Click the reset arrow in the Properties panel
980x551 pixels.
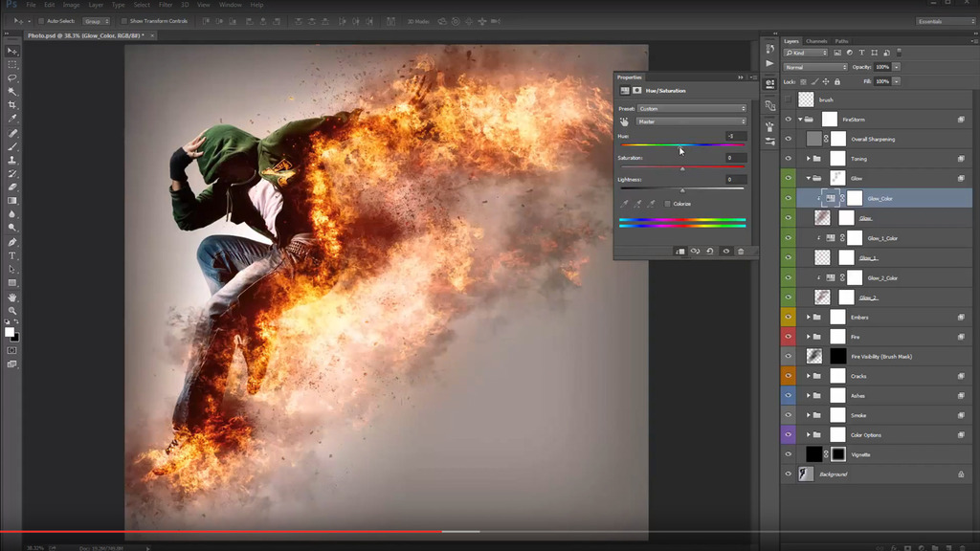pyautogui.click(x=710, y=250)
